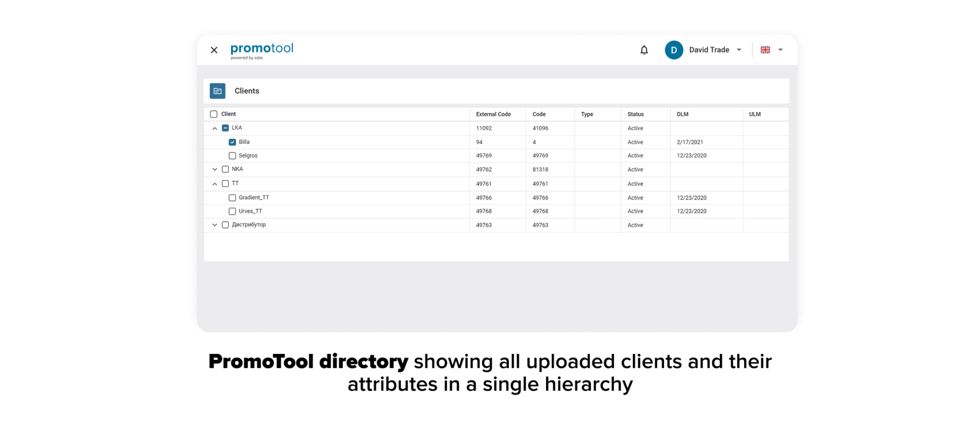The image size is (980, 428).
Task: Sort by External Code column header
Action: point(493,114)
